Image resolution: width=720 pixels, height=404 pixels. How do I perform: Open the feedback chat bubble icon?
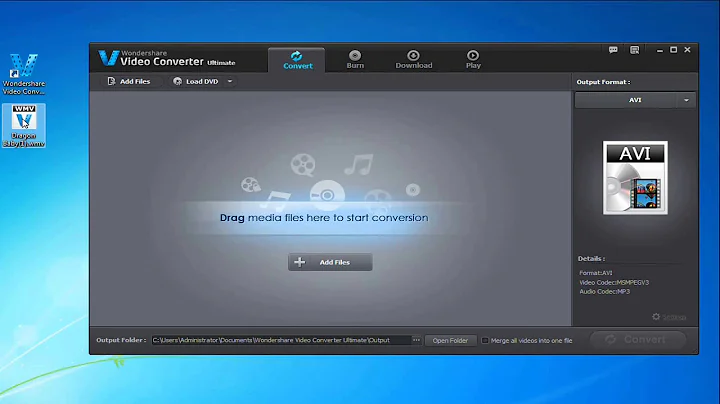coord(613,50)
